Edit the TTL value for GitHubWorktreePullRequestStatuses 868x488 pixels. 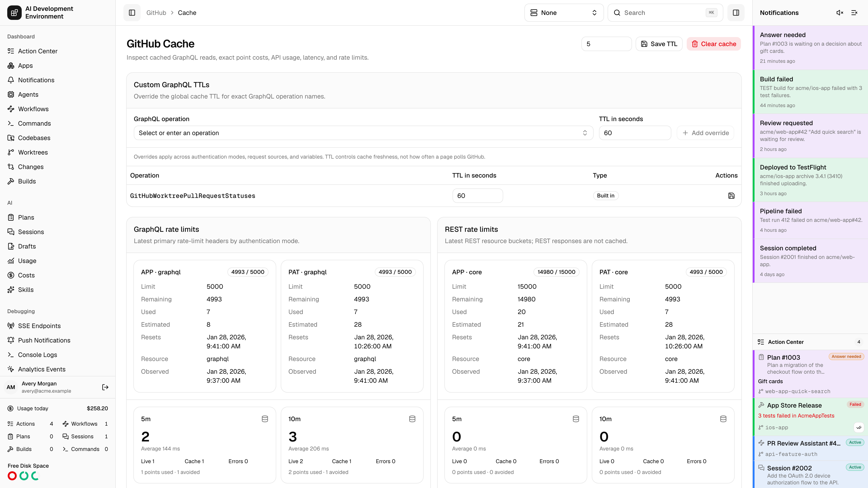[x=477, y=196]
